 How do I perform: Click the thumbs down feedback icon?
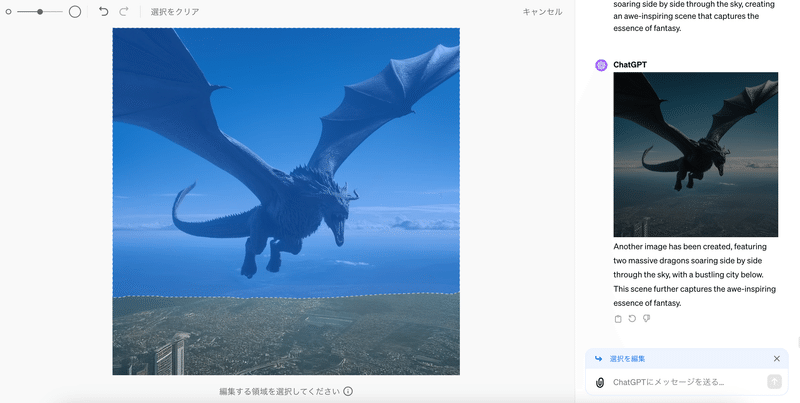coord(646,318)
